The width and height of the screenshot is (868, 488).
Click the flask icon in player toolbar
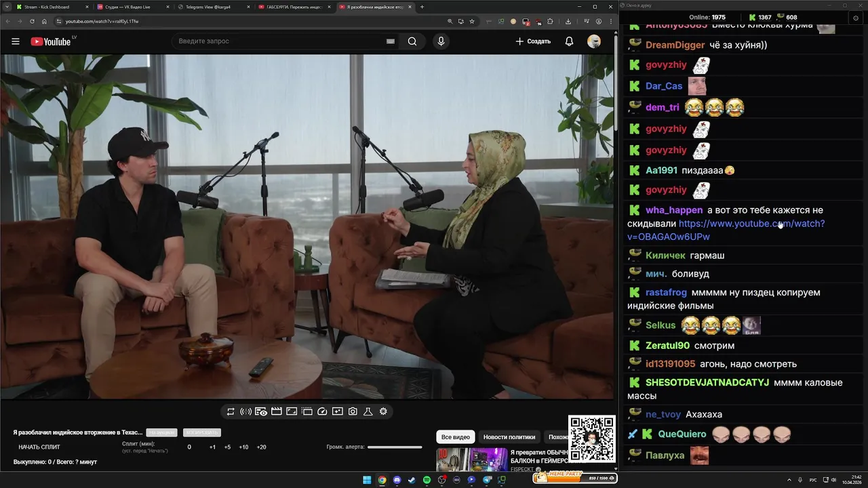[368, 411]
